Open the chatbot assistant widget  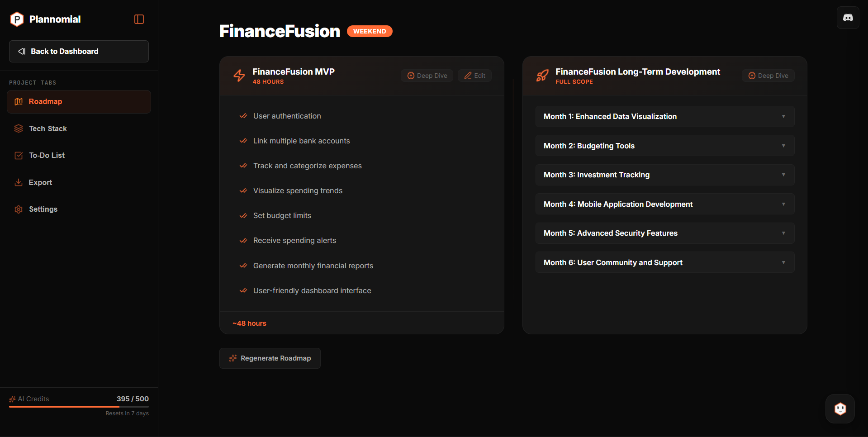[x=840, y=409]
